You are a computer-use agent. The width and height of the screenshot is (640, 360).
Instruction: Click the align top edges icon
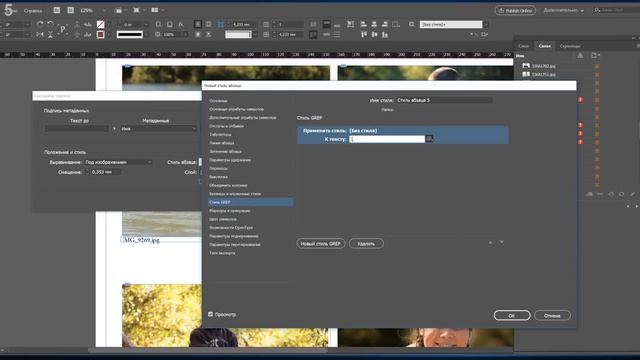(364, 35)
